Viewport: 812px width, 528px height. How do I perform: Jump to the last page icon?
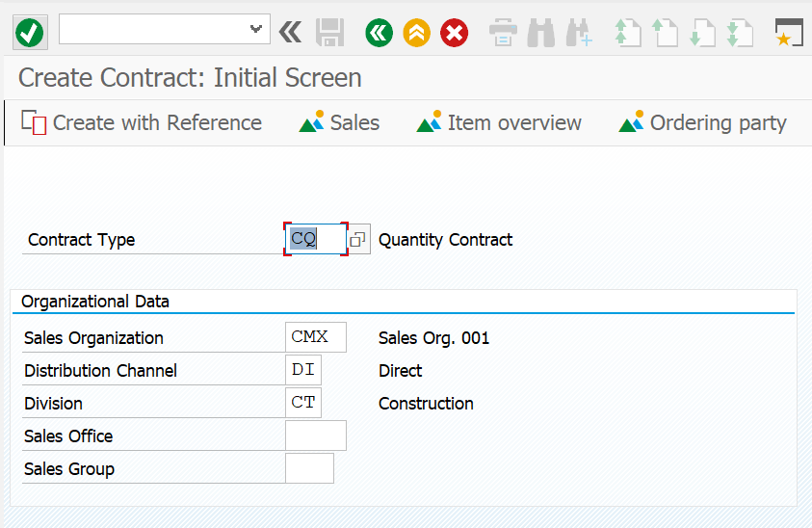click(740, 33)
